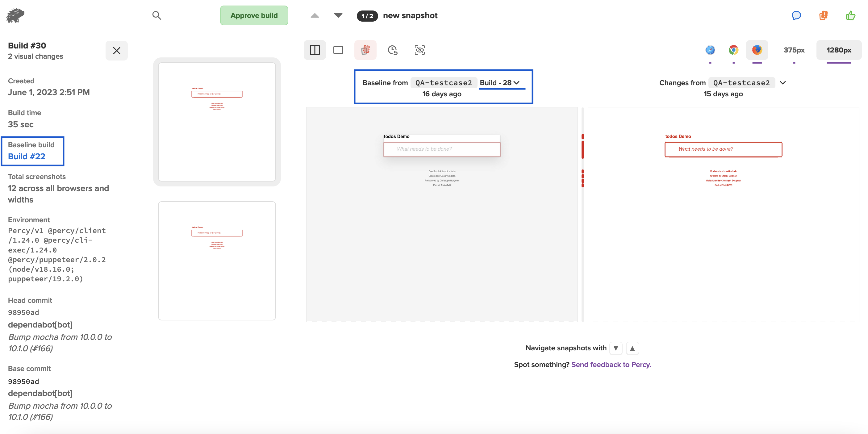Go to next snapshot using the top down arrow
Viewport: 868px width, 434px height.
(338, 15)
